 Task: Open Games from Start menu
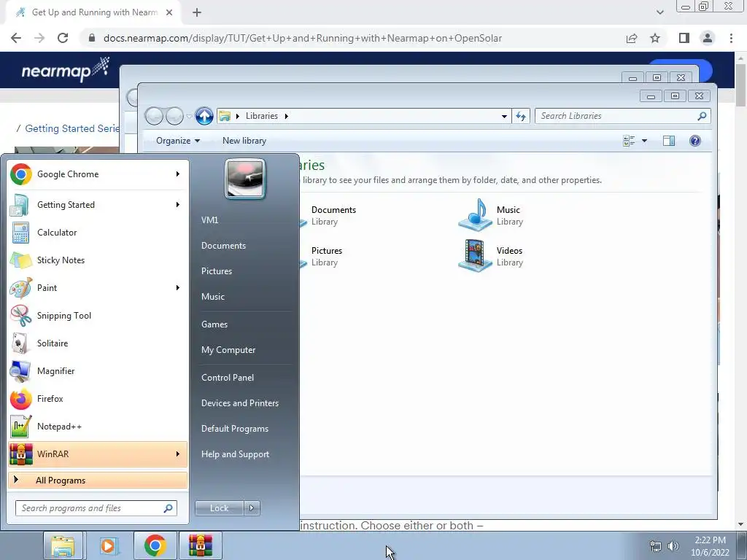[x=214, y=324]
